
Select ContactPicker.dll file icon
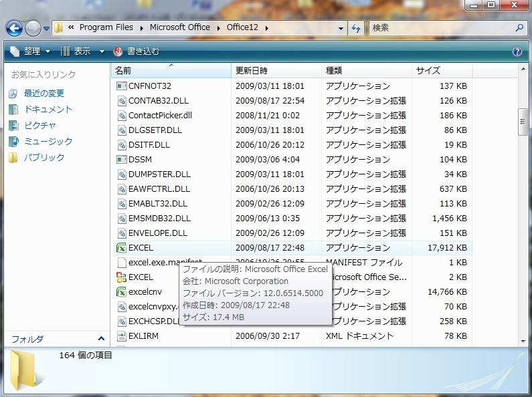122,116
